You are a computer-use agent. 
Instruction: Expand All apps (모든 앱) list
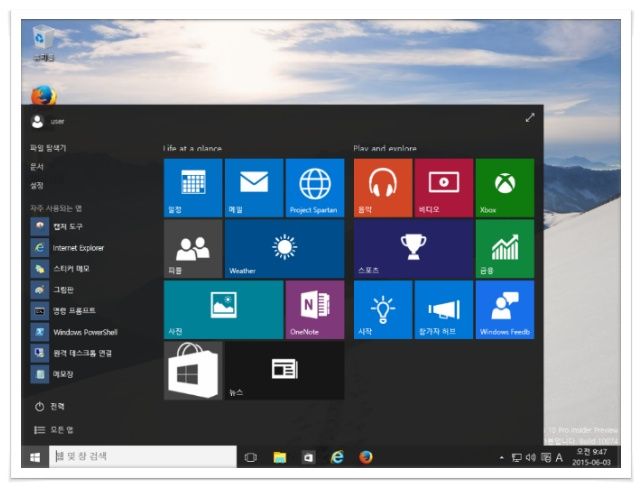tap(54, 429)
